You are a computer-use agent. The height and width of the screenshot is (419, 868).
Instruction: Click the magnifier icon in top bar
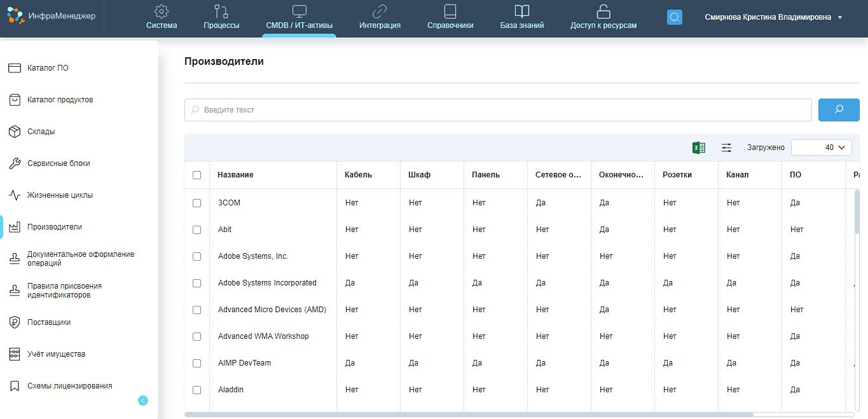pos(674,17)
